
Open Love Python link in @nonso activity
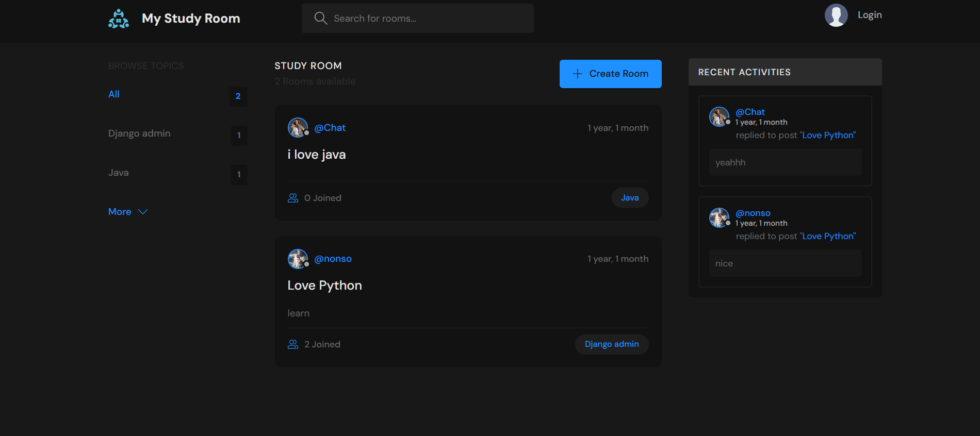[x=828, y=236]
